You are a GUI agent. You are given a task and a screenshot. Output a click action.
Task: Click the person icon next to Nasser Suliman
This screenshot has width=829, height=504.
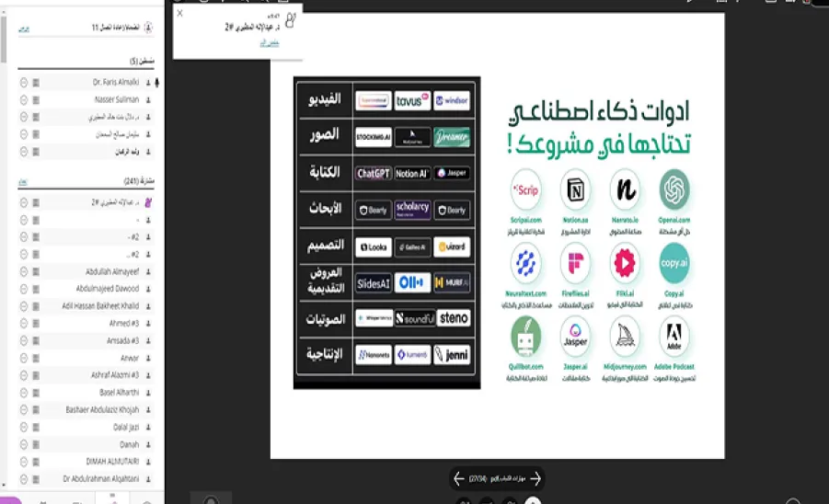(x=148, y=100)
